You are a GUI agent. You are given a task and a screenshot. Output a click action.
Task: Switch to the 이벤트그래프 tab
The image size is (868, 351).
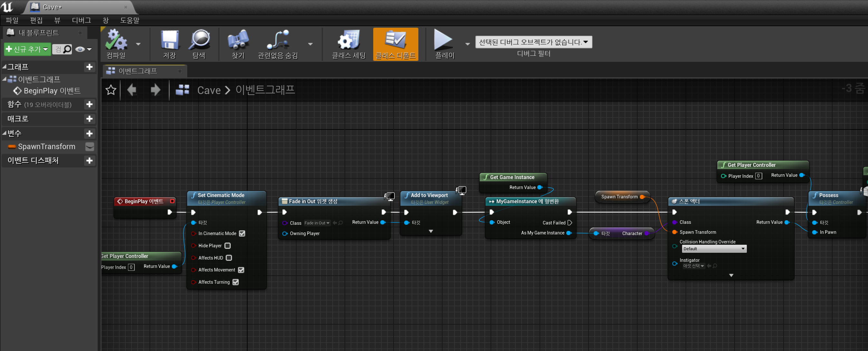pos(138,71)
